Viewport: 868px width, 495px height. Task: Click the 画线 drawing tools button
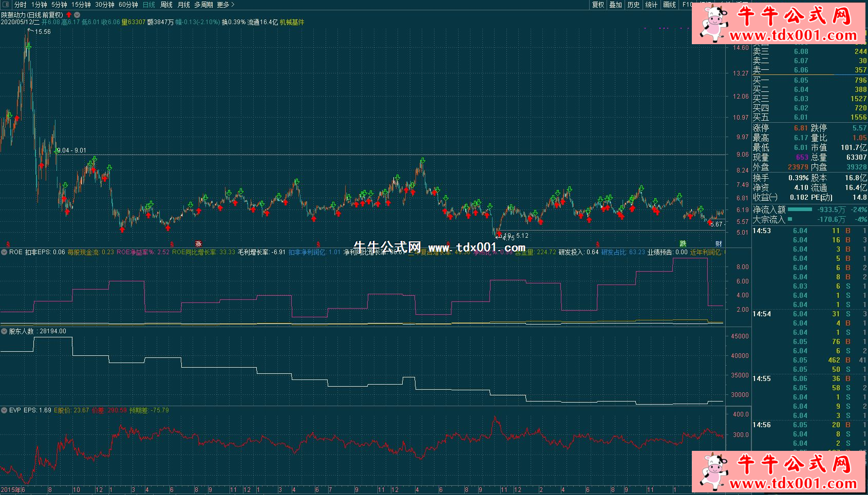[669, 5]
